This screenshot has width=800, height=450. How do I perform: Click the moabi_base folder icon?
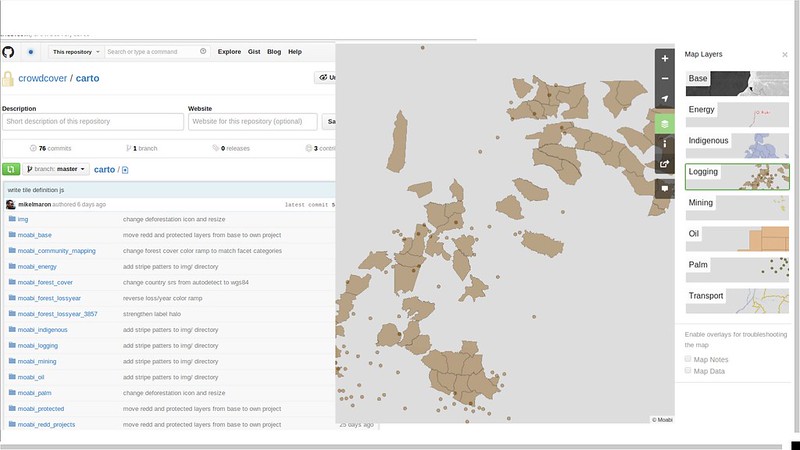pyautogui.click(x=12, y=235)
